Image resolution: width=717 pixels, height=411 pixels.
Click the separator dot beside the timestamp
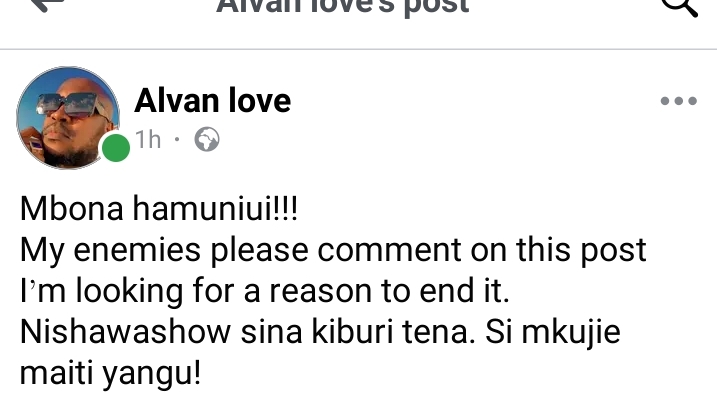tap(177, 139)
